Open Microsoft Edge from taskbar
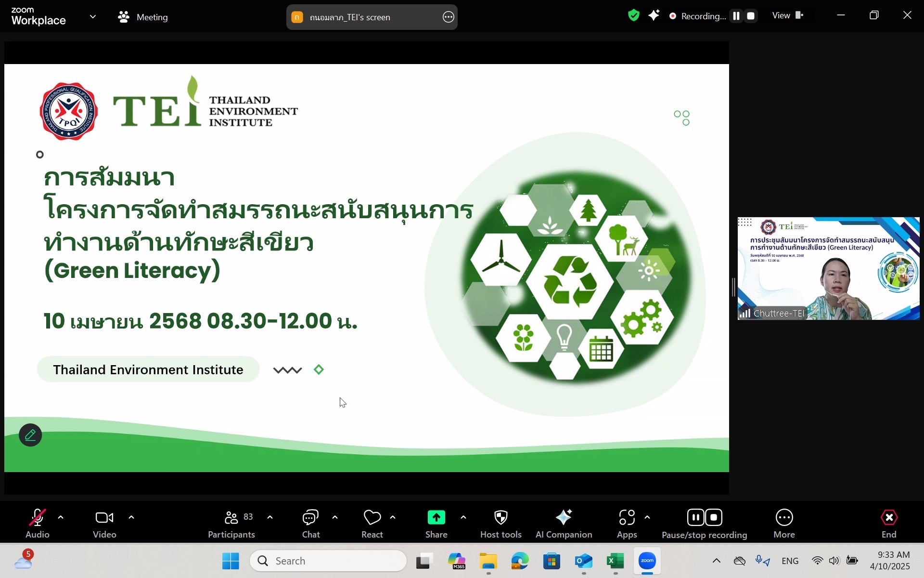Viewport: 924px width, 578px height. coord(520,561)
